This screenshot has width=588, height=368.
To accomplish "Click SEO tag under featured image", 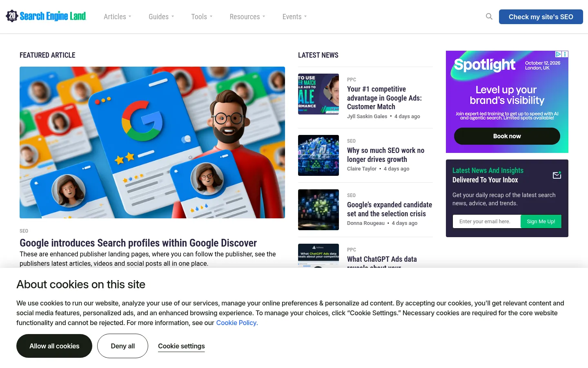I will (x=24, y=231).
